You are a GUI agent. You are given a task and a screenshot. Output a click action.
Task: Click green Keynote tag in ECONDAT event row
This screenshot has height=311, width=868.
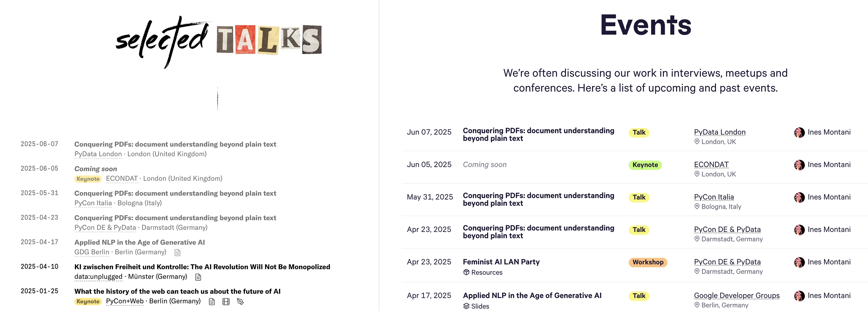coord(645,165)
